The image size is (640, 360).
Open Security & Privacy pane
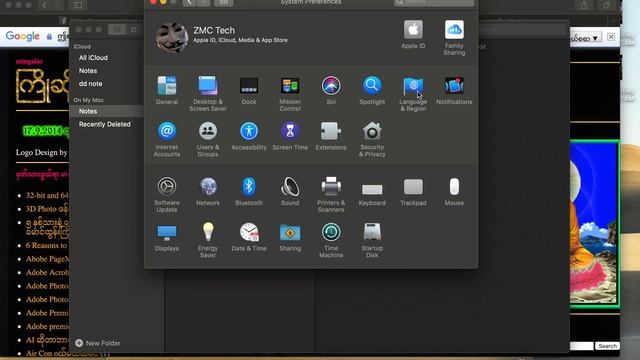tap(372, 139)
